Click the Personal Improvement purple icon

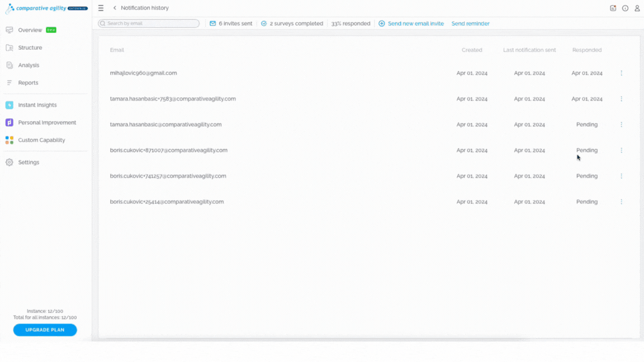click(x=10, y=123)
